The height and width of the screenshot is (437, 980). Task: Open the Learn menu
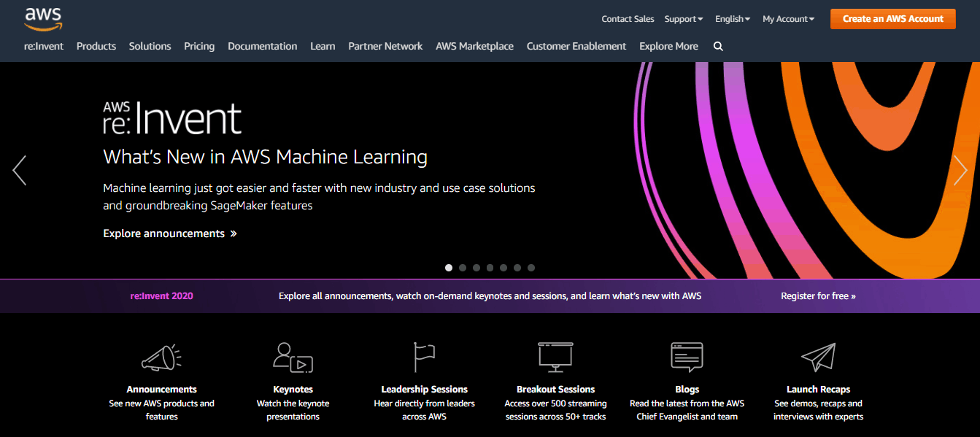pyautogui.click(x=323, y=46)
